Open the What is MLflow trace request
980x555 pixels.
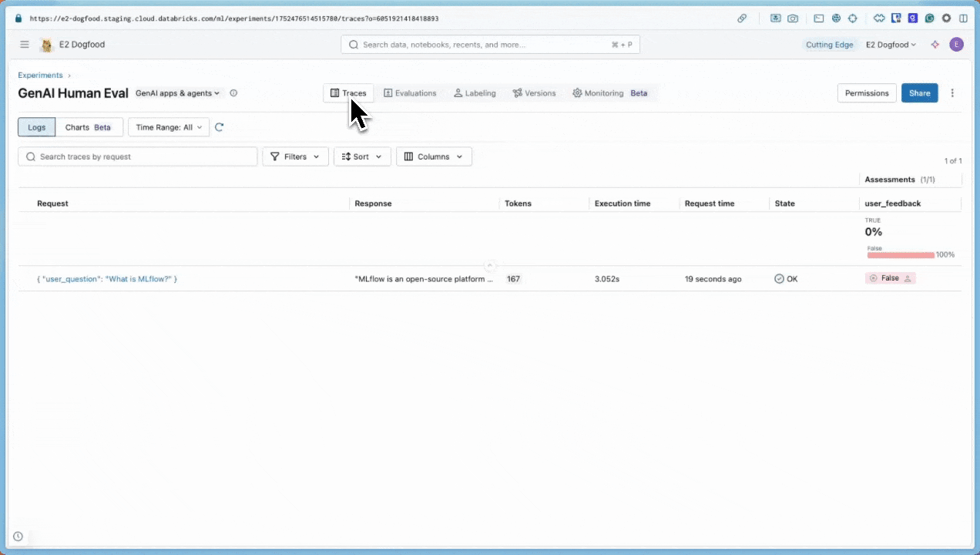[107, 279]
